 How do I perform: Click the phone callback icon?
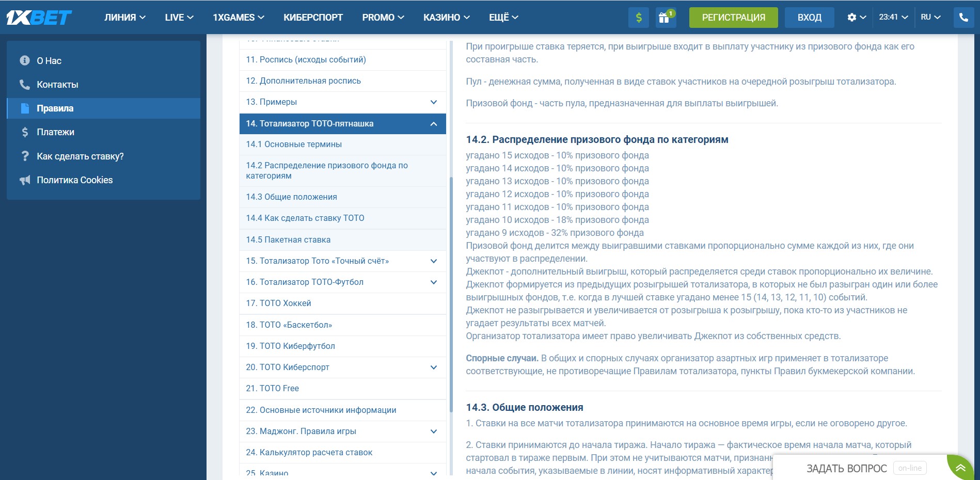(963, 18)
